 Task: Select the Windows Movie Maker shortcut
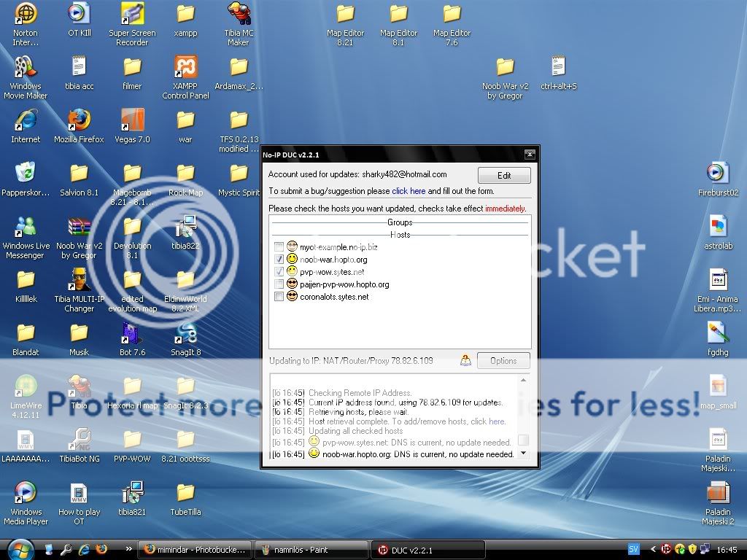coord(26,77)
